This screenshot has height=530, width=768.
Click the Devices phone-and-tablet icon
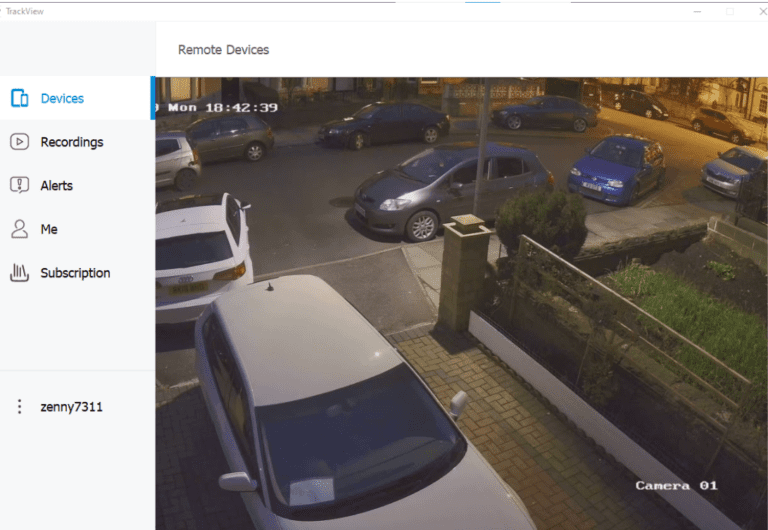tap(20, 98)
